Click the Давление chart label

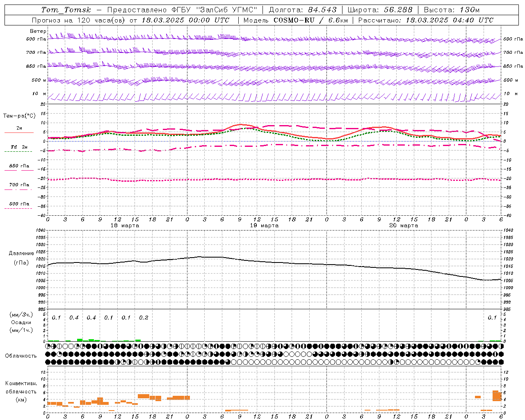[21, 253]
